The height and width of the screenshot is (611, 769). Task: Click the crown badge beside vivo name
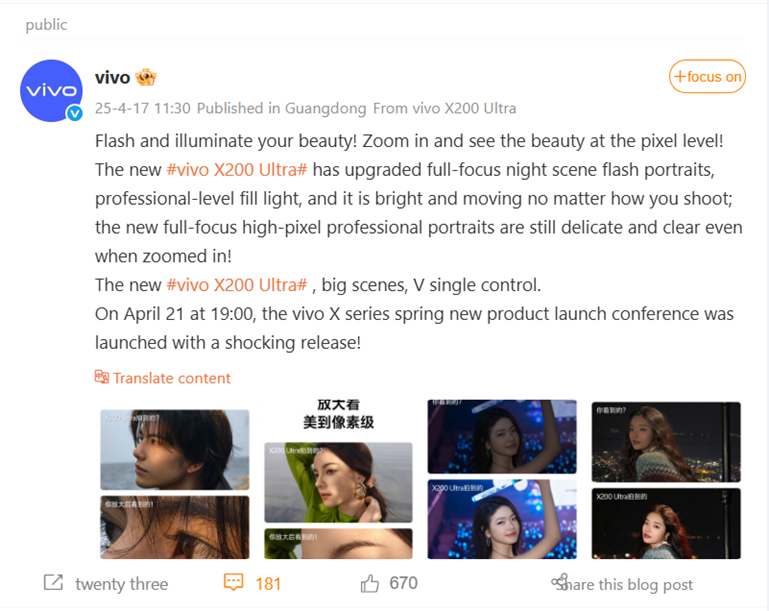coord(146,77)
